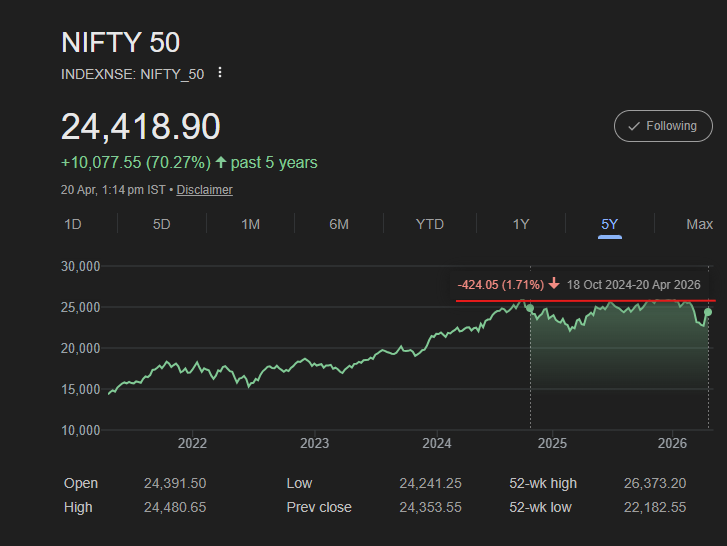Screen dimensions: 727x546
Task: Click the Low value 24,241.25
Action: tap(430, 483)
